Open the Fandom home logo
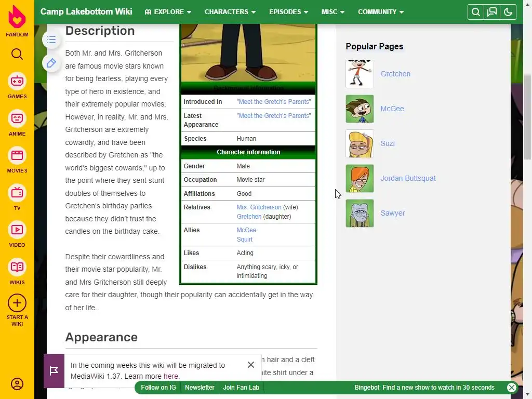This screenshot has width=532, height=399. click(17, 21)
